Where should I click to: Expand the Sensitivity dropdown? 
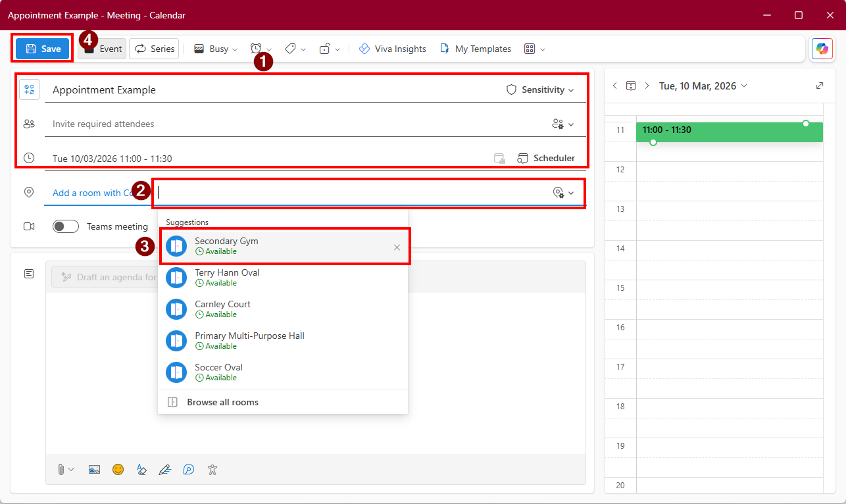point(540,89)
